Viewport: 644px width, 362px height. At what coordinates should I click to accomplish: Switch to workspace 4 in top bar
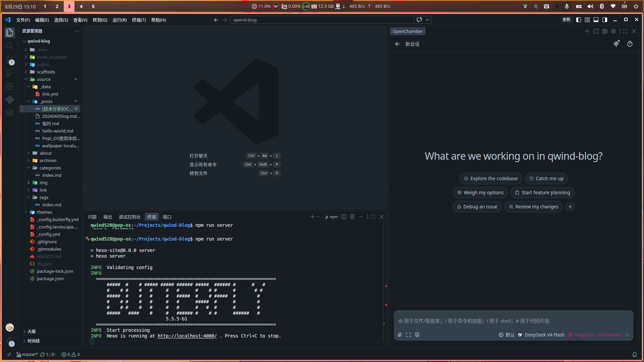(x=81, y=6)
